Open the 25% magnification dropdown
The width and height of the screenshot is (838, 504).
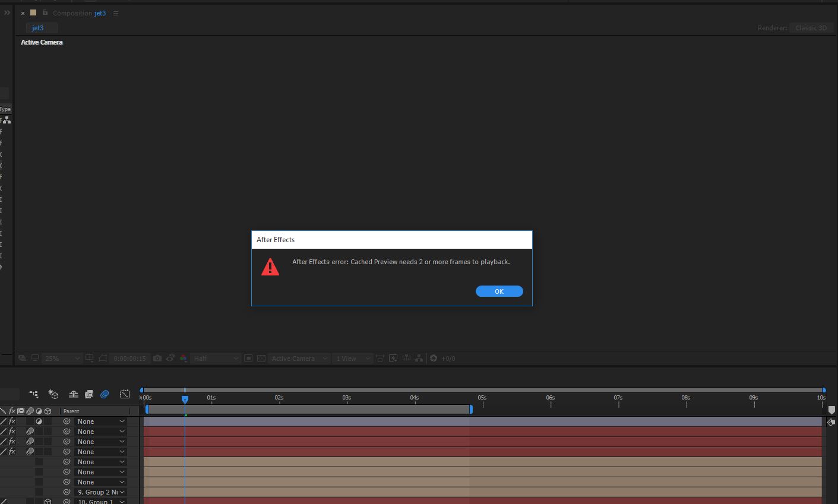62,359
